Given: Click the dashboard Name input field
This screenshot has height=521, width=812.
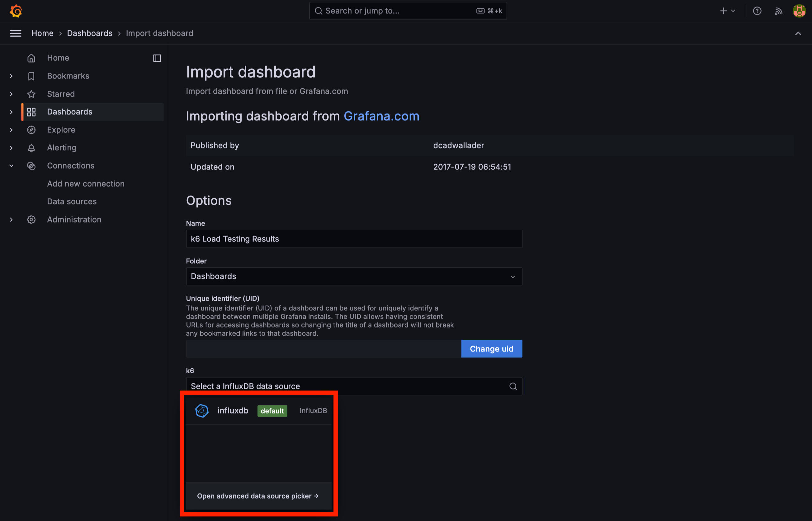Looking at the screenshot, I should [354, 239].
